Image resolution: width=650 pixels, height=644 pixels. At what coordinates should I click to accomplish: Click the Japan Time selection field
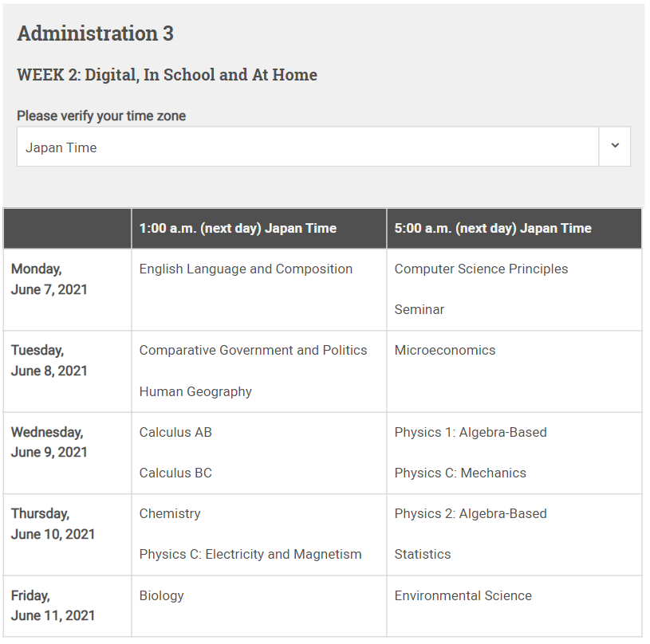[308, 147]
